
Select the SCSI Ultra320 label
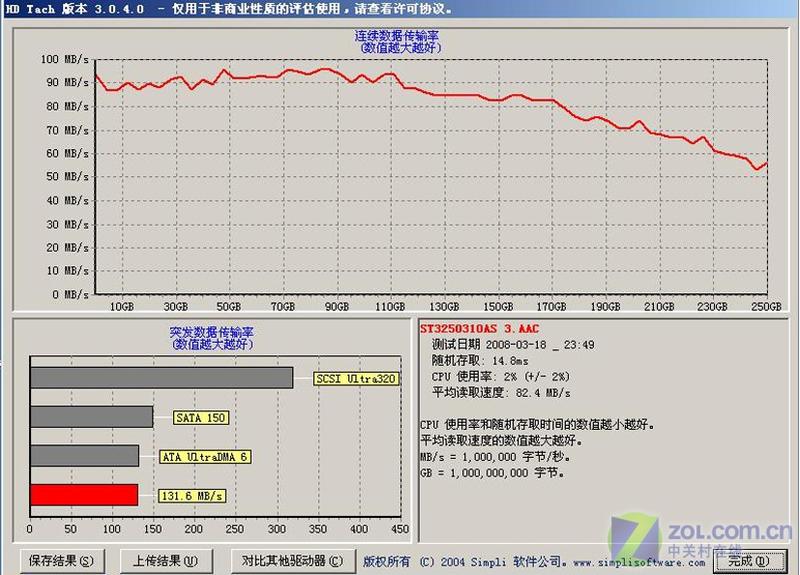tap(356, 379)
